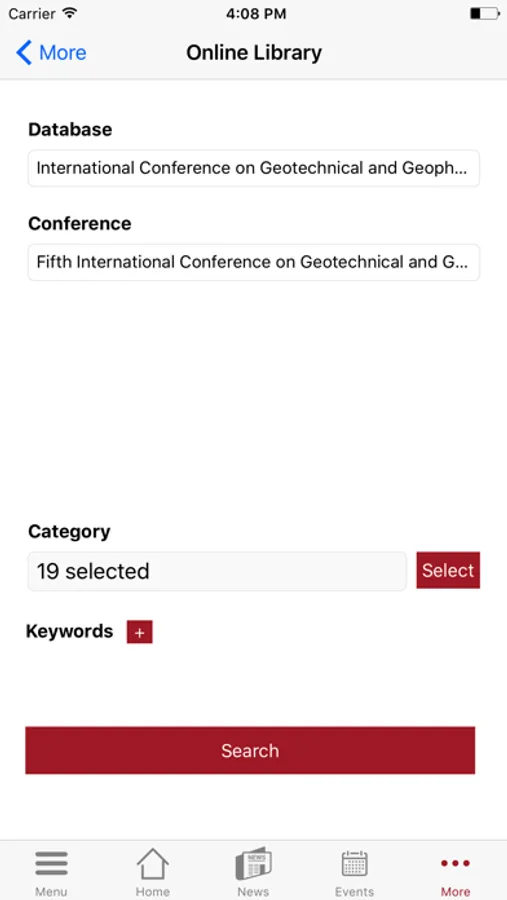Click the red Search button
This screenshot has width=507, height=900.
[x=250, y=750]
